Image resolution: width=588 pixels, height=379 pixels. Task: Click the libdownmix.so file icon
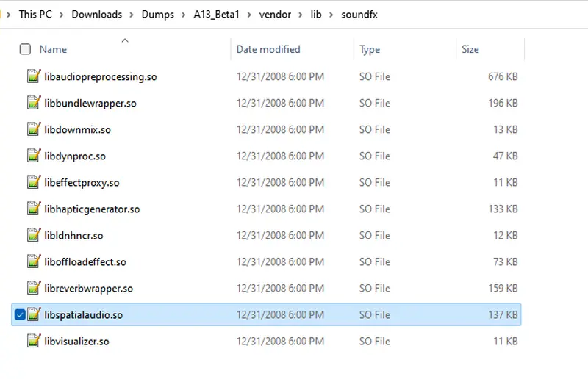(x=33, y=129)
